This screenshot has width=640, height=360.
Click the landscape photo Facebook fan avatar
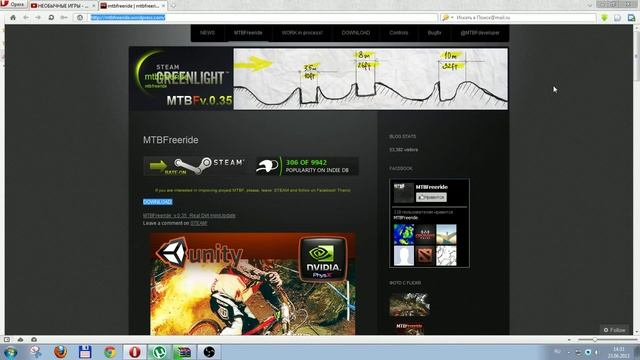tap(446, 234)
